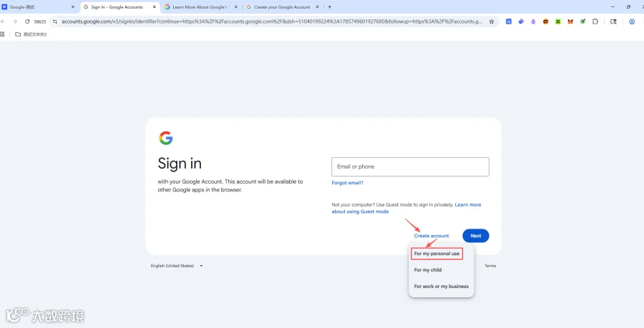Open the apps grid icon in bookmarks bar
The height and width of the screenshot is (328, 644).
[x=2, y=34]
